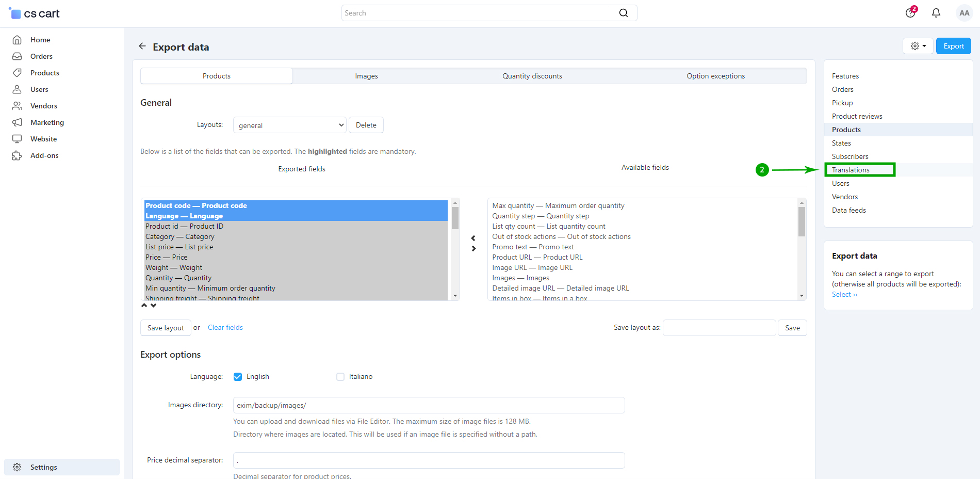Move selected field to exported with left arrow
This screenshot has height=479, width=980.
coord(473,238)
